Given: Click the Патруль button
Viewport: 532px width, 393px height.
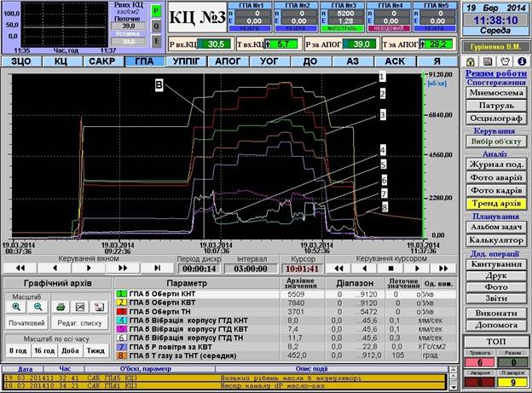Looking at the screenshot, I should 496,106.
